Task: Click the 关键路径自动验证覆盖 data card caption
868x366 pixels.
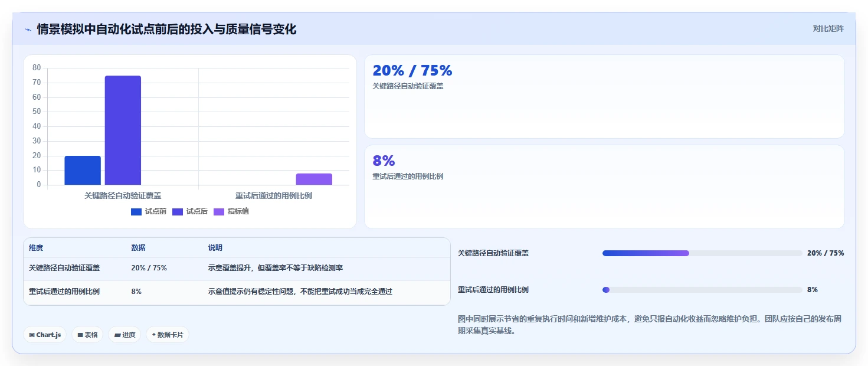Action: coord(408,86)
